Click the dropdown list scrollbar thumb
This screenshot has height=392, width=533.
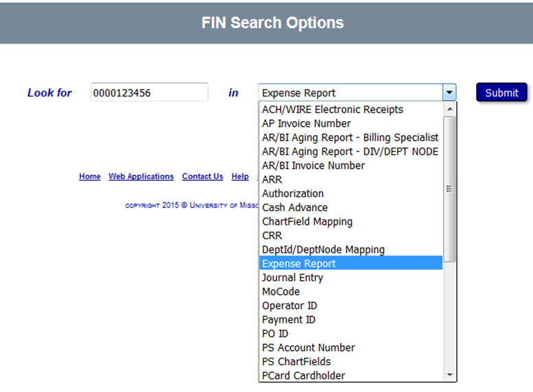[449, 189]
